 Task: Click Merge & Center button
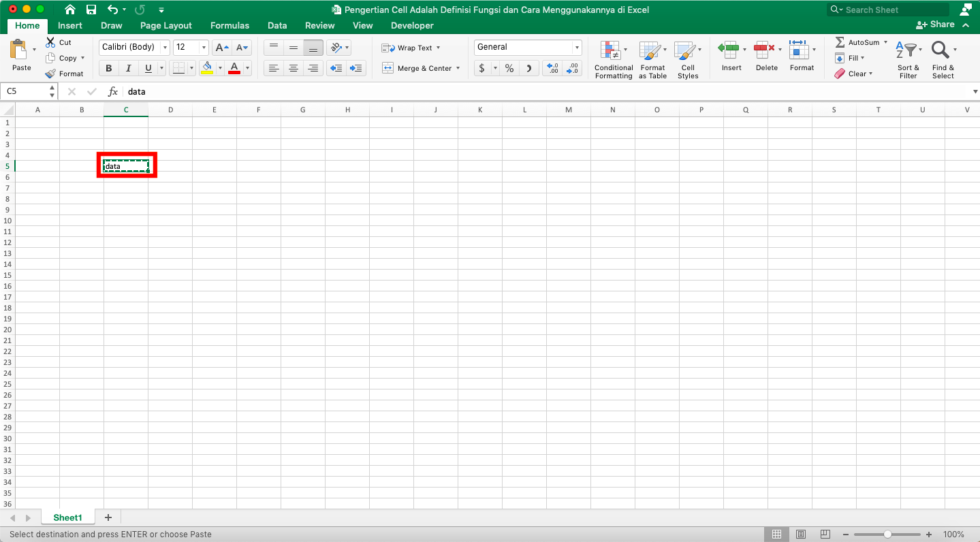[421, 68]
